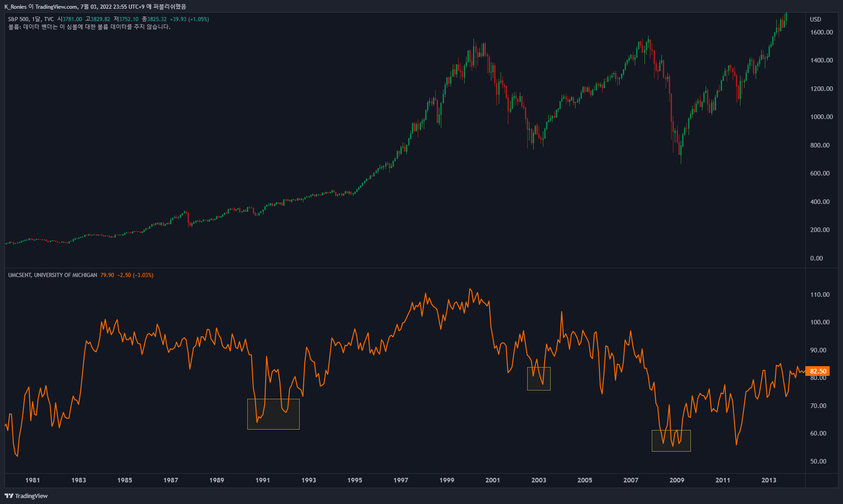Screen dimensions: 843x504
Task: Click the orange 82.50 last-price label
Action: (818, 371)
